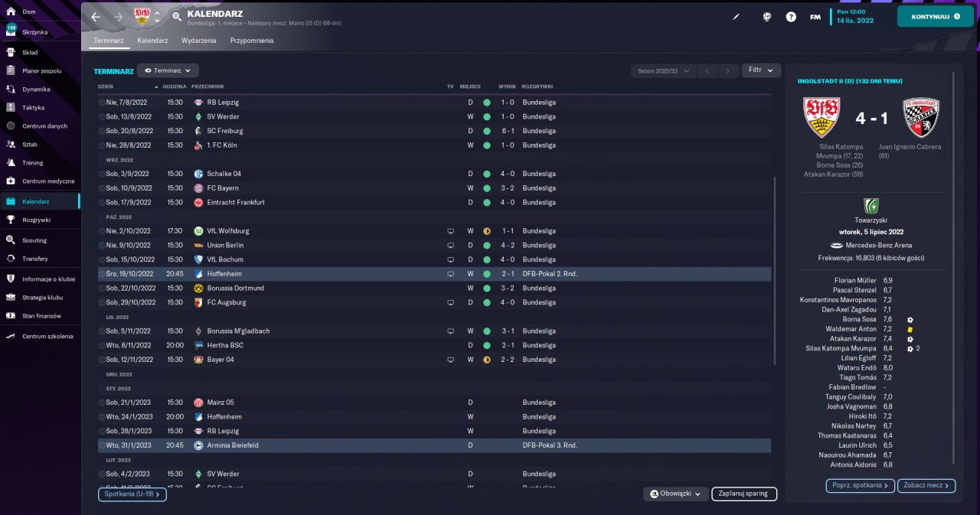Click the Wynik column header
The image size is (980, 515).
tap(507, 86)
